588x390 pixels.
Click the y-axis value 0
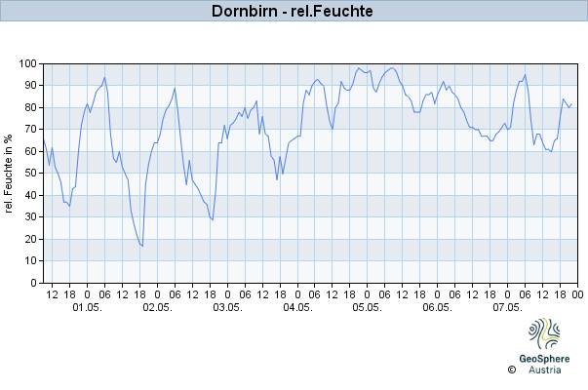point(34,283)
